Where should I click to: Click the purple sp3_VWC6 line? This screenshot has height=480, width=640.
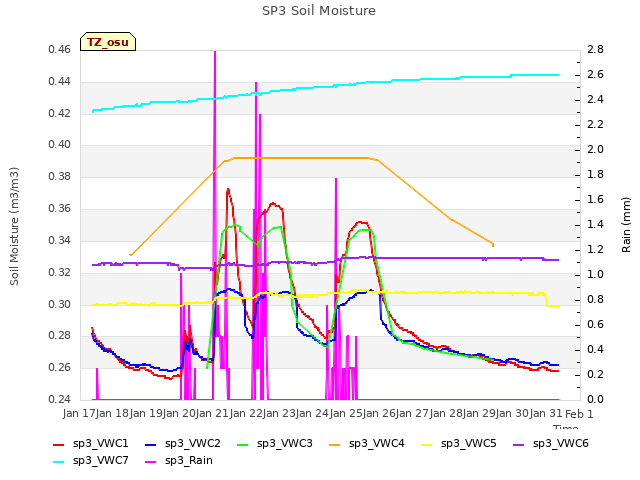pyautogui.click(x=326, y=261)
